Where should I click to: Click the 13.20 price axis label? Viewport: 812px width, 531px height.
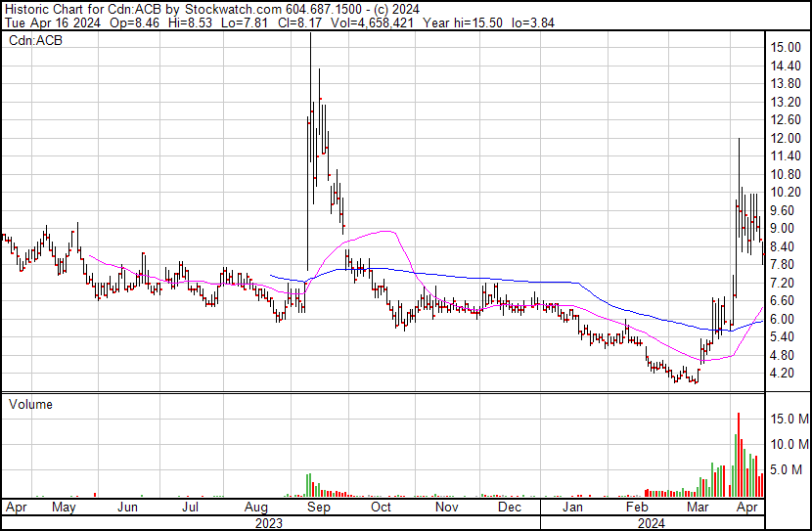[x=786, y=102]
